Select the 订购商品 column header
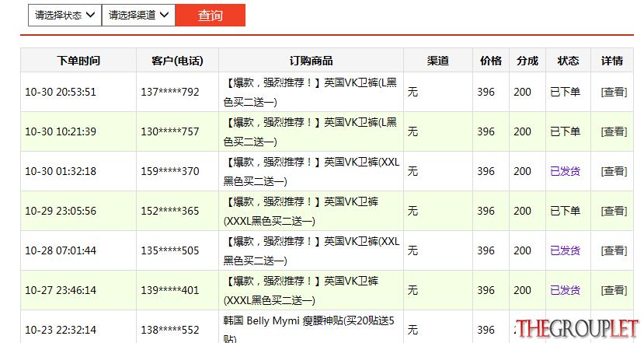644x343 pixels. pyautogui.click(x=311, y=61)
